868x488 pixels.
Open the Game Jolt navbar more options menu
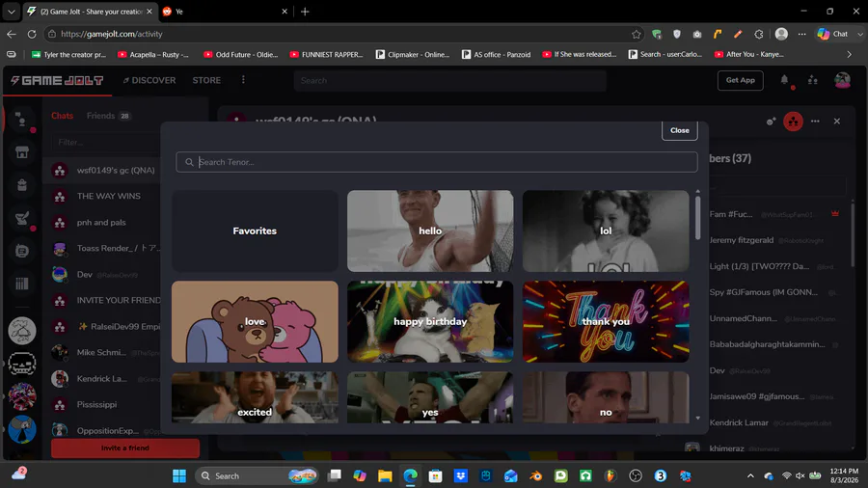pyautogui.click(x=243, y=80)
